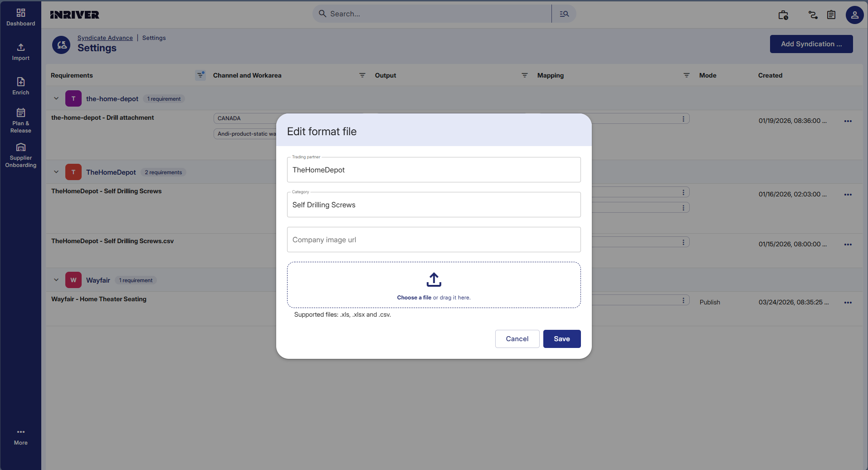The image size is (868, 470).
Task: Open row actions for Drill attachment requirement
Action: pos(848,121)
